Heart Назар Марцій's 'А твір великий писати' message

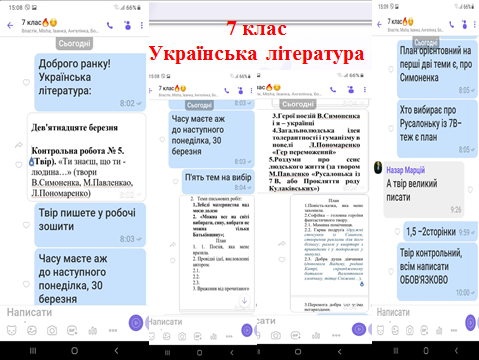(x=470, y=190)
